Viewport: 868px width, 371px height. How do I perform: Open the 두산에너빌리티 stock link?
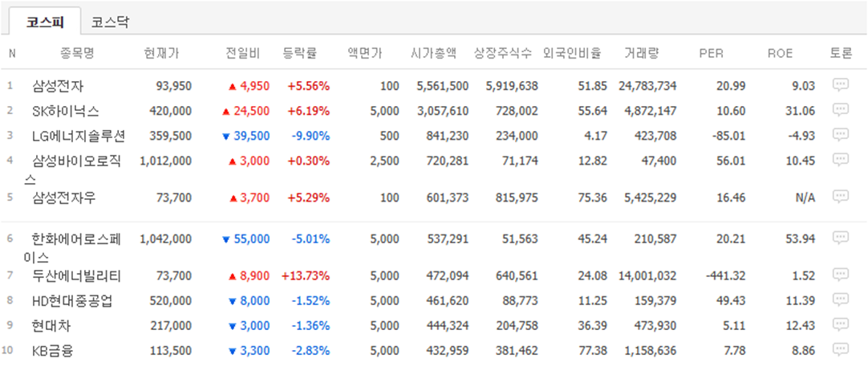76,275
